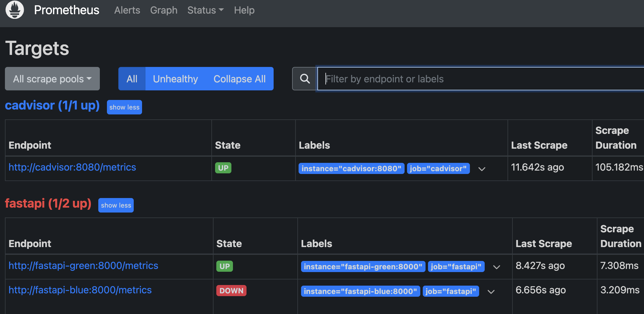Click show less beside cadvisor pool
This screenshot has width=644, height=314.
pyautogui.click(x=124, y=107)
